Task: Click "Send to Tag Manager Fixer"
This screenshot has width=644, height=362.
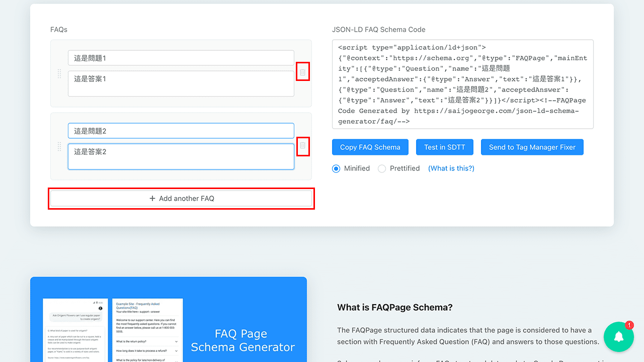Action: tap(532, 147)
